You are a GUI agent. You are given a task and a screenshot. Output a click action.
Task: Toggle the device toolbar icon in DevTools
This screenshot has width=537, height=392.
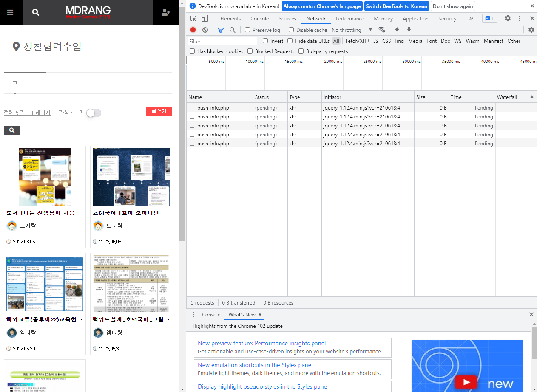point(205,18)
